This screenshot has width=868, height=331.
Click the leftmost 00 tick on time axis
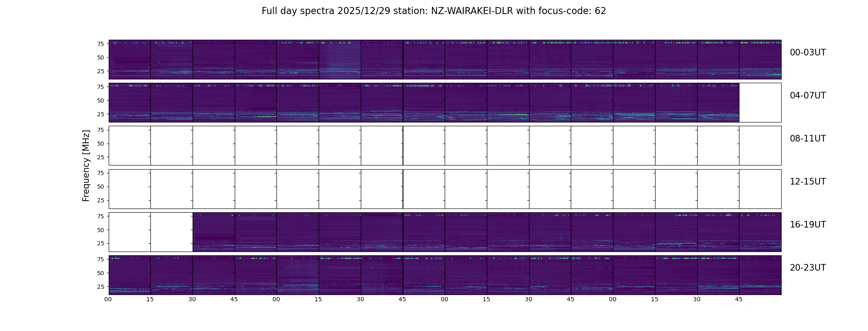tap(108, 299)
